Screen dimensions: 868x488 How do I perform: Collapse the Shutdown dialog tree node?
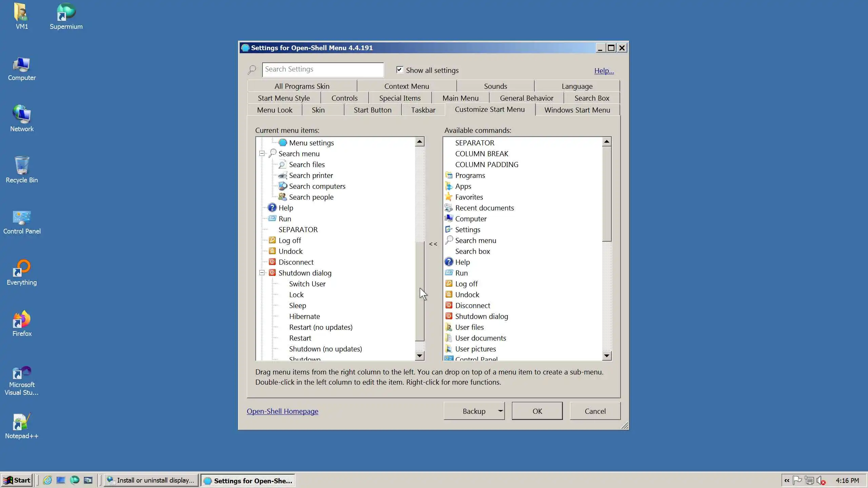(x=262, y=273)
